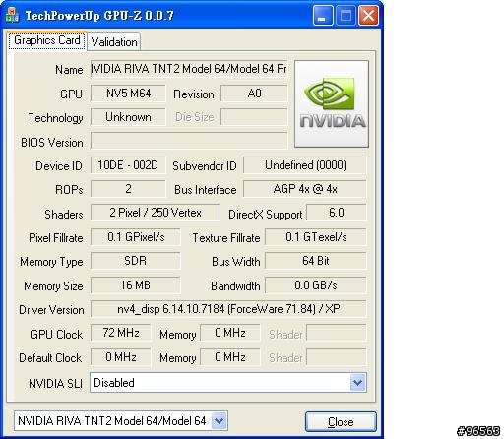Select the Graphics Card tab
Screen dimensions: 504x439
(47, 40)
